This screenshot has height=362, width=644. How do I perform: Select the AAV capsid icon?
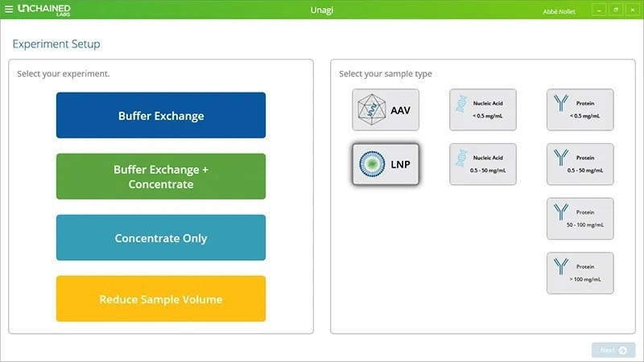pos(372,110)
